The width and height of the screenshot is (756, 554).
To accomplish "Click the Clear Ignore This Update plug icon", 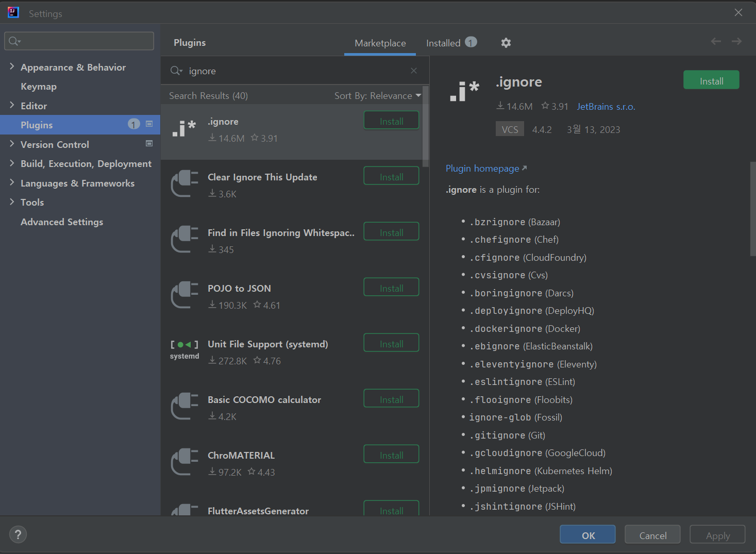I will tap(184, 184).
